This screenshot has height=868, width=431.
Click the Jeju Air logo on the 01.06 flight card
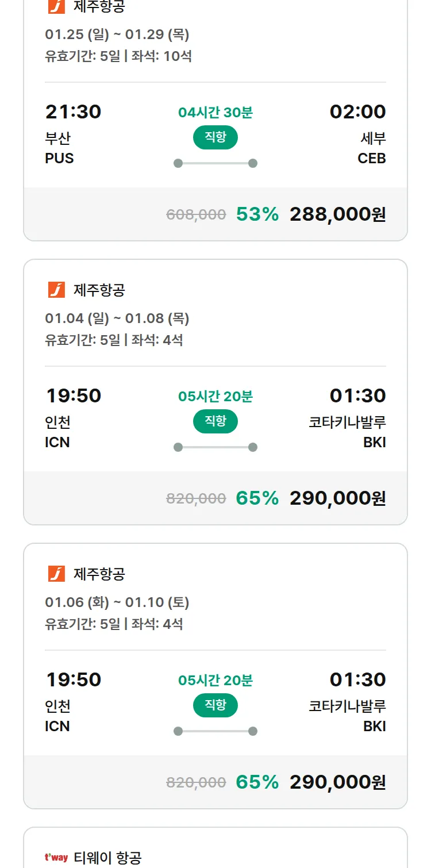pos(56,574)
